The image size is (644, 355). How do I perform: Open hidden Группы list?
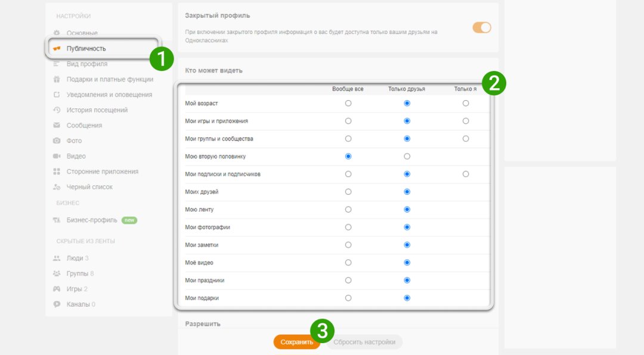coord(77,273)
